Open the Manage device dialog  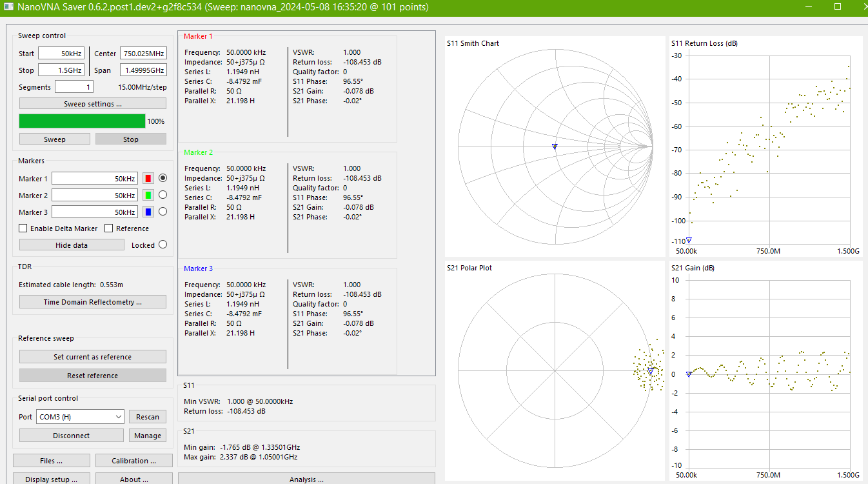[x=148, y=436]
